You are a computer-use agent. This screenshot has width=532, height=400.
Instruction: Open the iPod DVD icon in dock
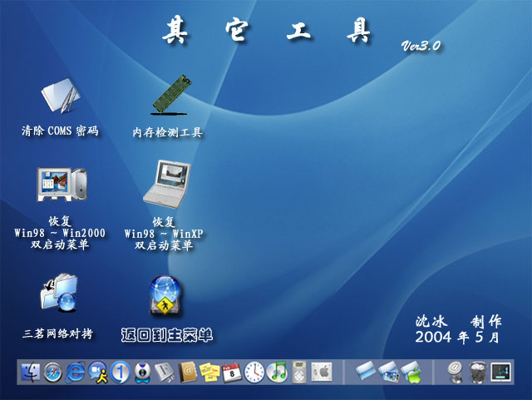[299, 373]
